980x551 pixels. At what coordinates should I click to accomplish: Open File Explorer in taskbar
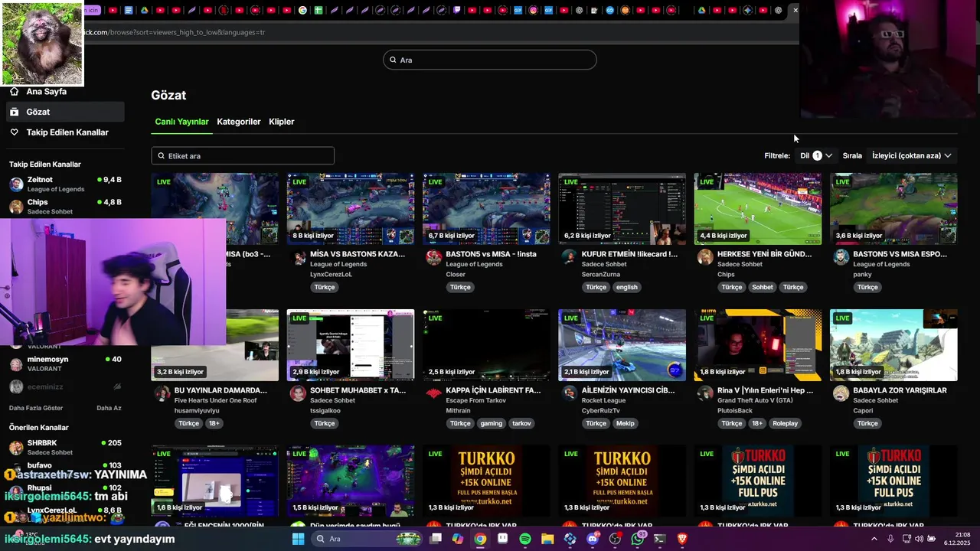point(547,539)
